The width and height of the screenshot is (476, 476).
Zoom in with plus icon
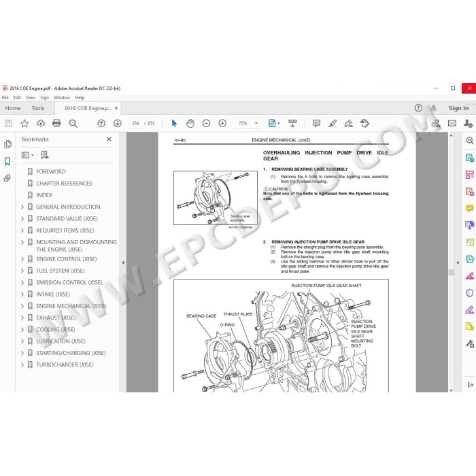click(222, 123)
